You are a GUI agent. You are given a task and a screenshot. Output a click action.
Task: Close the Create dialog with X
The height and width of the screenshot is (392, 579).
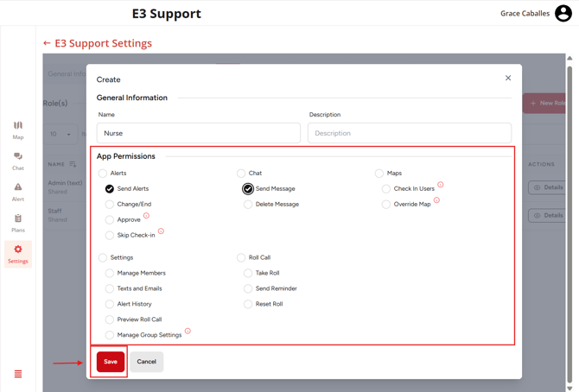pyautogui.click(x=508, y=79)
